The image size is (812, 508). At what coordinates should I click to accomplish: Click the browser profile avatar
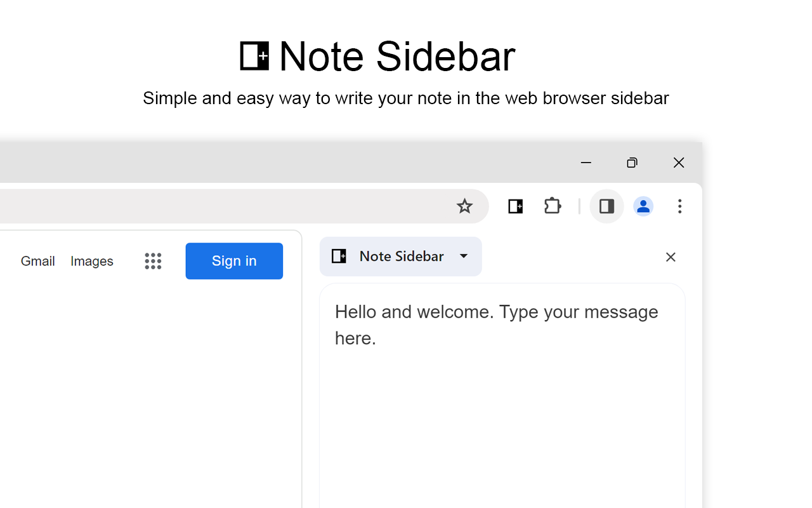[643, 206]
